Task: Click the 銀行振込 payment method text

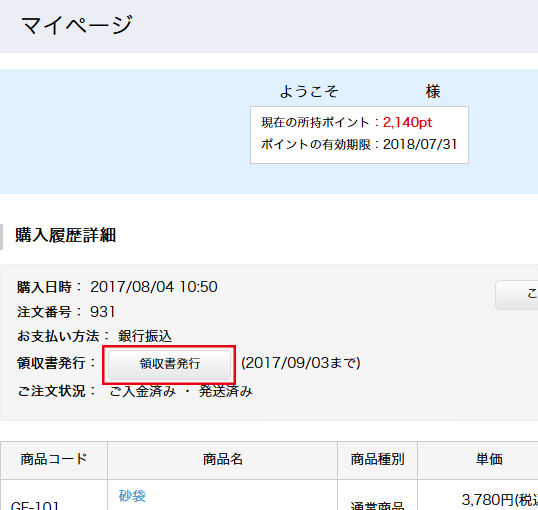Action: 145,336
